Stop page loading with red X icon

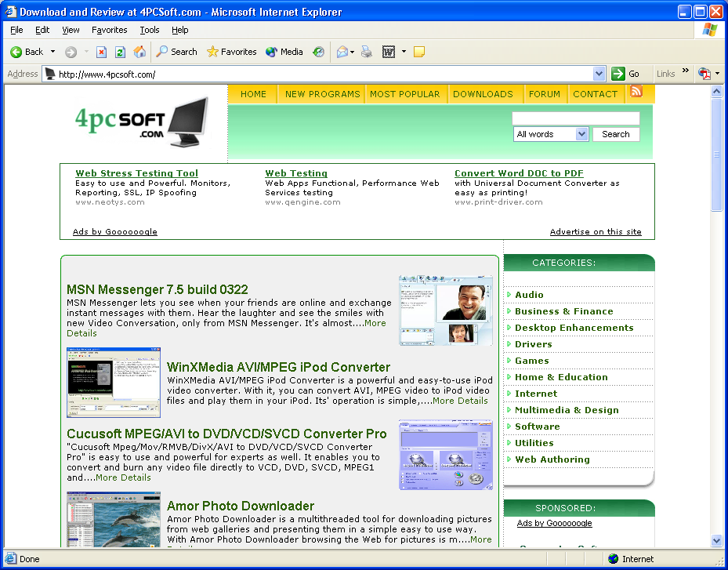101,52
